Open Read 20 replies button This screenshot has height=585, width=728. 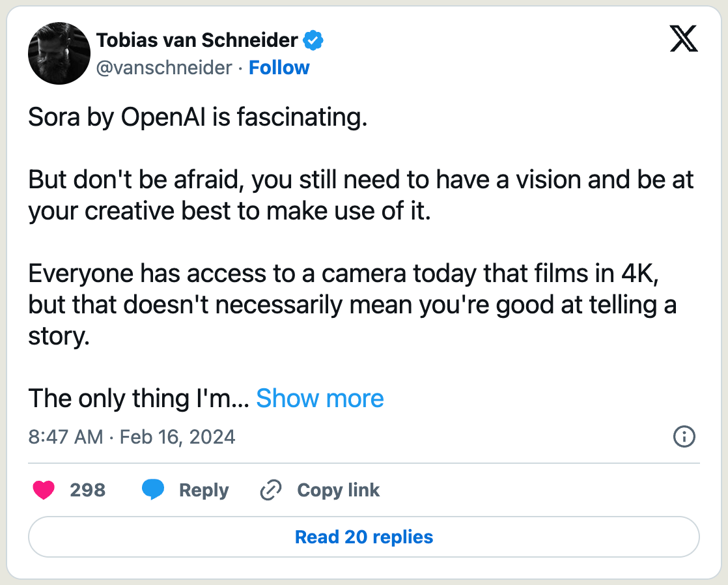click(x=364, y=537)
